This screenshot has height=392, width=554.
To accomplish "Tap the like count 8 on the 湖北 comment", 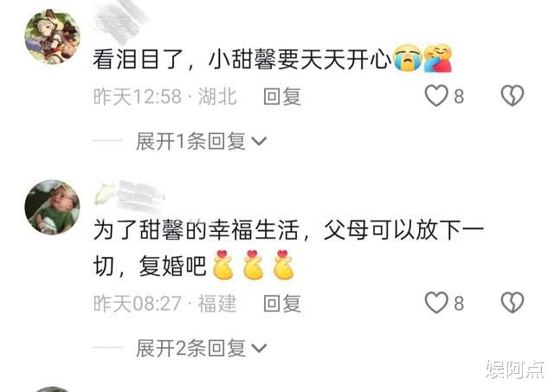I will pos(459,96).
